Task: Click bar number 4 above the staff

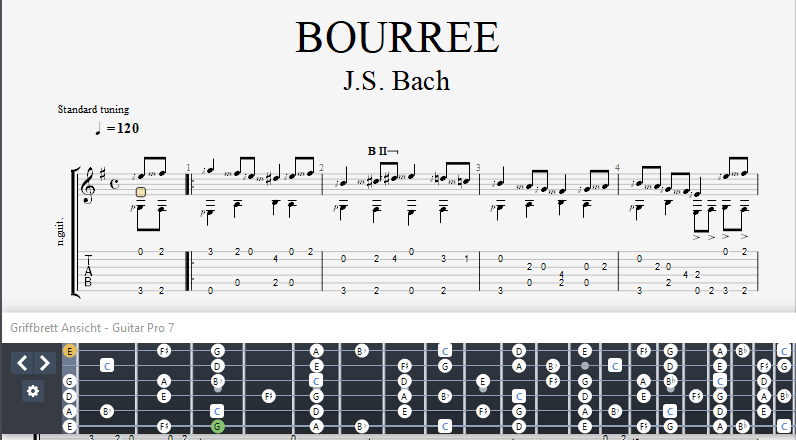Action: 617,167
